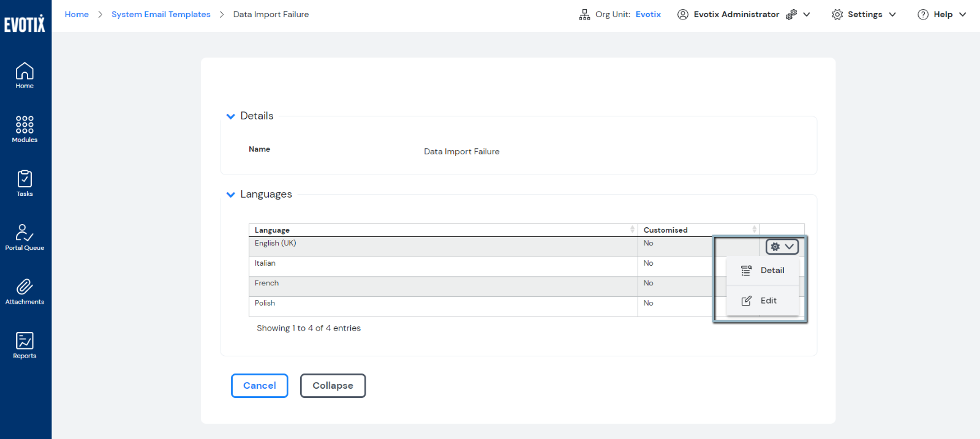Screen dimensions: 980x439
Task: Click the Evotix logo
Action: [x=24, y=24]
